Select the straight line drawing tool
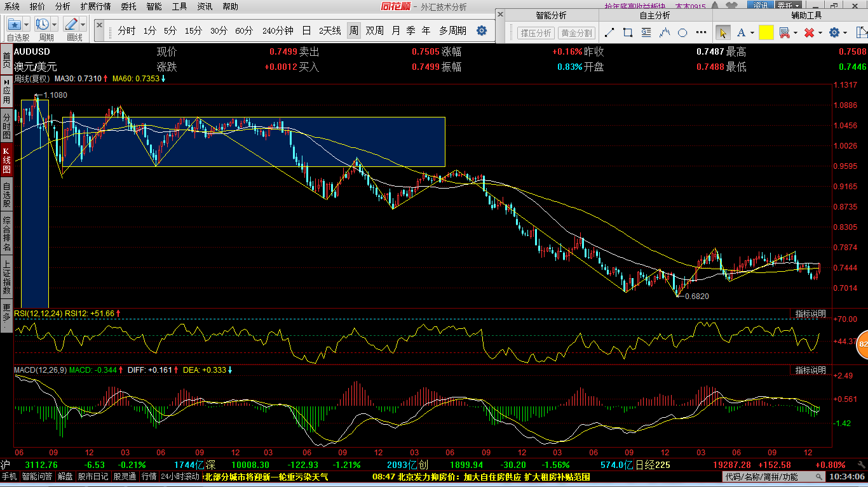 click(x=609, y=32)
